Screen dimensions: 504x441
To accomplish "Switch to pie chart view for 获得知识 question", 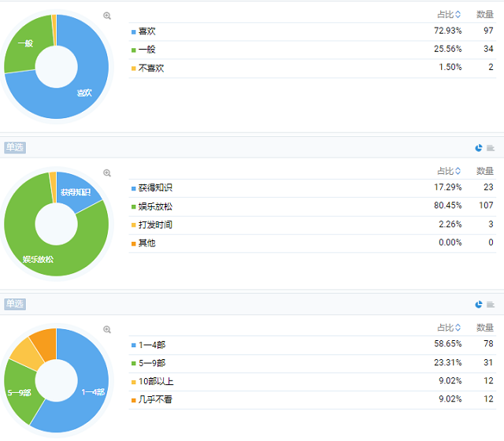I will pos(479,148).
